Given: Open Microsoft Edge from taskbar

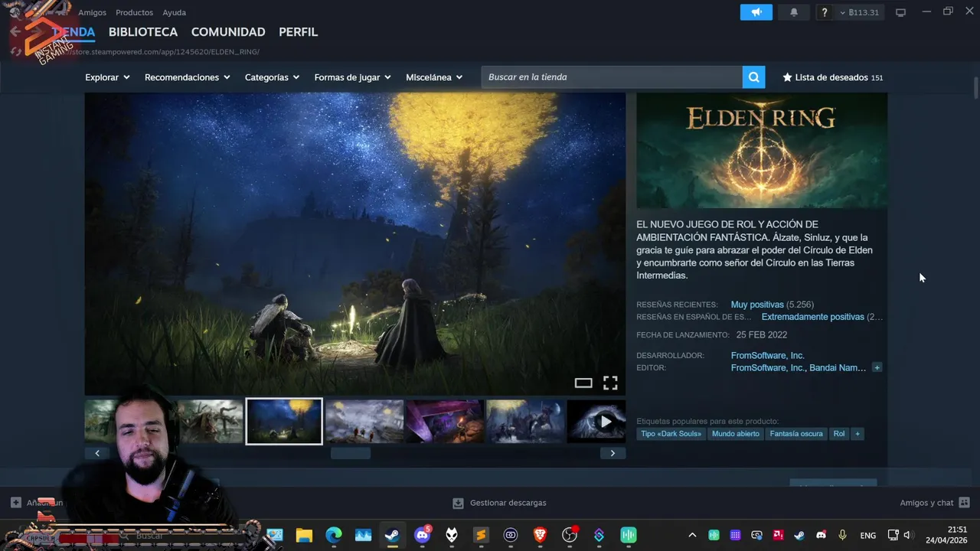Looking at the screenshot, I should pos(334,536).
